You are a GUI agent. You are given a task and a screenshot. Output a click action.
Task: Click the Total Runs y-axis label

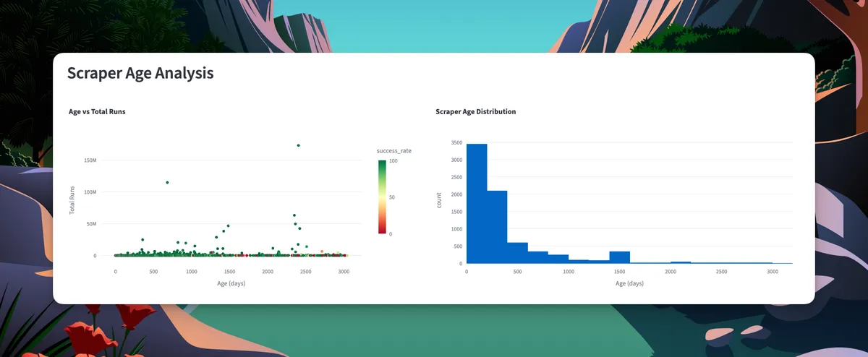tap(72, 200)
